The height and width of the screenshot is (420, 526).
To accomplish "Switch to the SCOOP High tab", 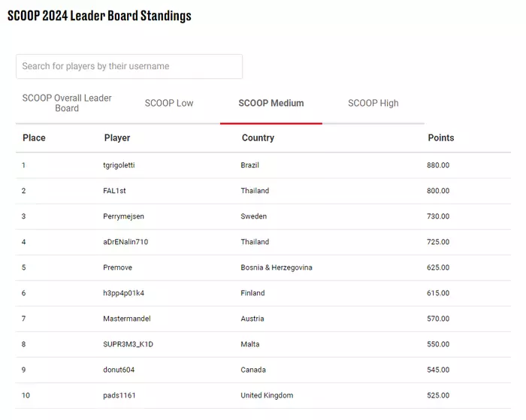I will pyautogui.click(x=373, y=103).
